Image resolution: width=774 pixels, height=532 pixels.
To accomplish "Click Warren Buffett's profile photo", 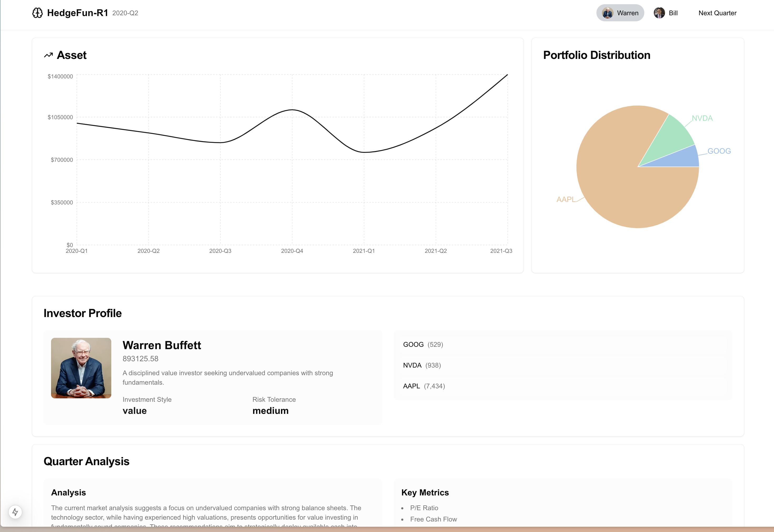I will [x=81, y=368].
